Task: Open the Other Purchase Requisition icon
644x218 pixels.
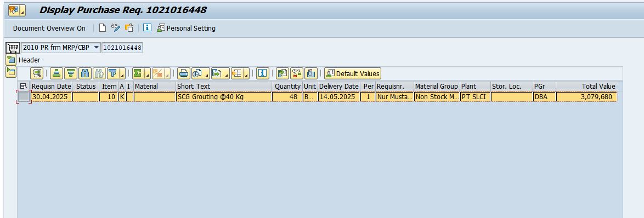Action: tap(129, 28)
